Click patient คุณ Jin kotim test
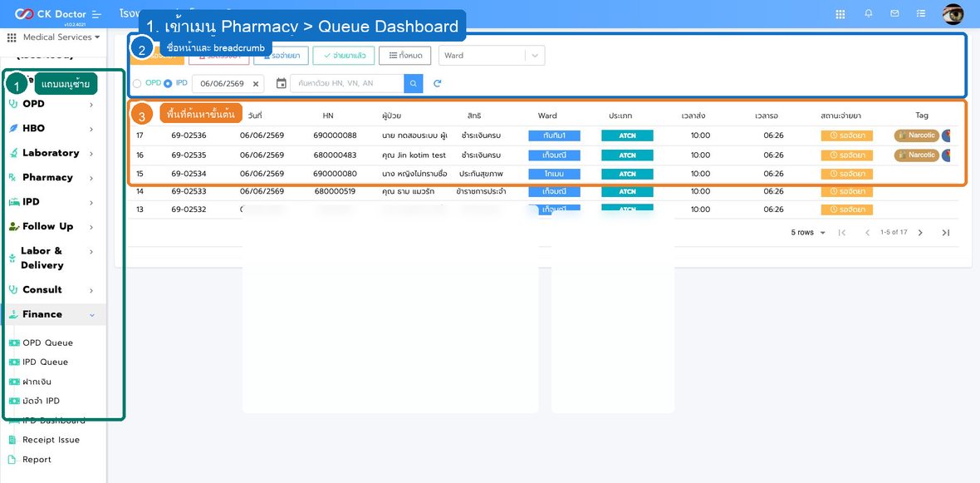The width and height of the screenshot is (980, 483). click(414, 155)
